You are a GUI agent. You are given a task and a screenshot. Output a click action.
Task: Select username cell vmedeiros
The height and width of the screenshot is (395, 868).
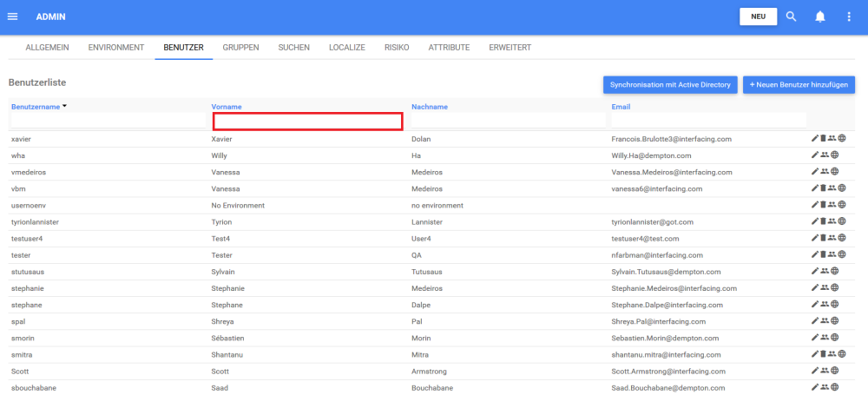point(29,172)
